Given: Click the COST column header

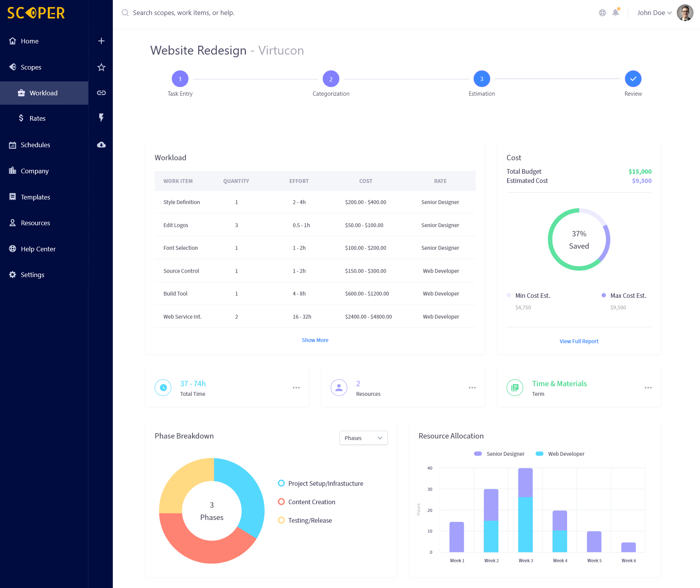Looking at the screenshot, I should click(365, 181).
